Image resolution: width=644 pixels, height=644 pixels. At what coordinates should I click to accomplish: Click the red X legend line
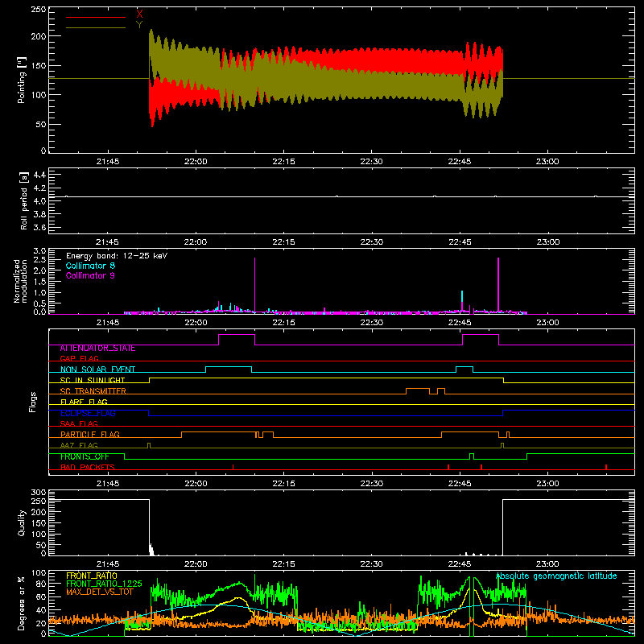point(95,17)
